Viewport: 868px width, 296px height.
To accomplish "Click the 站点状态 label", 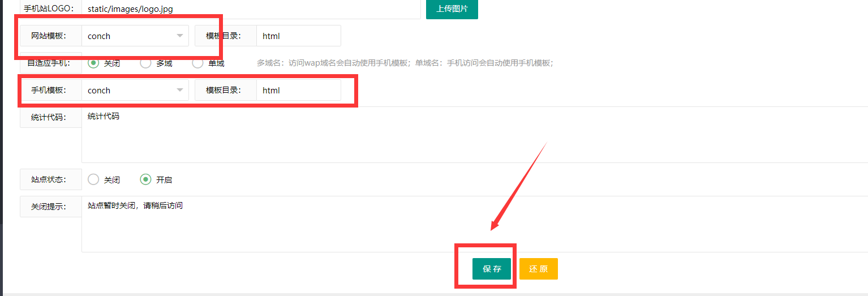I will (50, 179).
